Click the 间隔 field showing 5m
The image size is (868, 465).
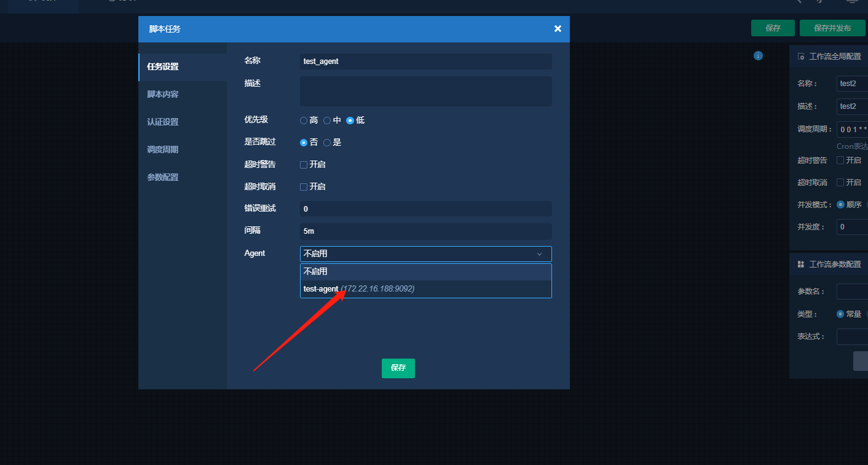[425, 232]
